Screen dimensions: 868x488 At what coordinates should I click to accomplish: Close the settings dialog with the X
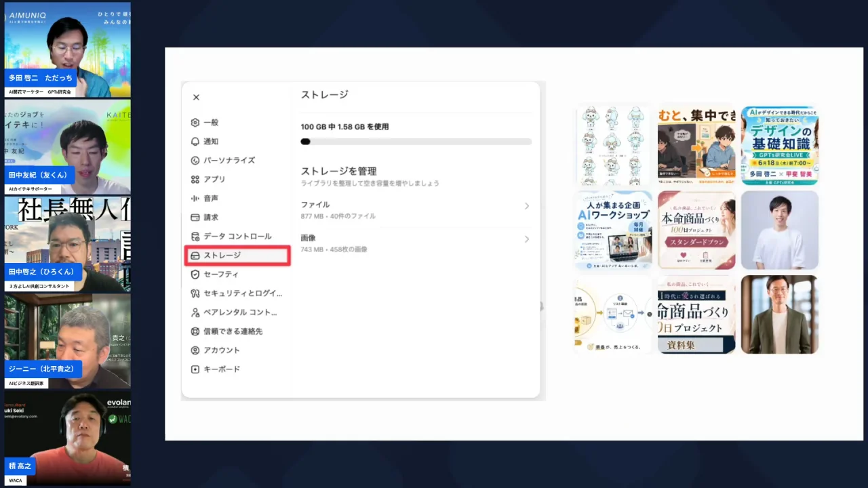[196, 98]
